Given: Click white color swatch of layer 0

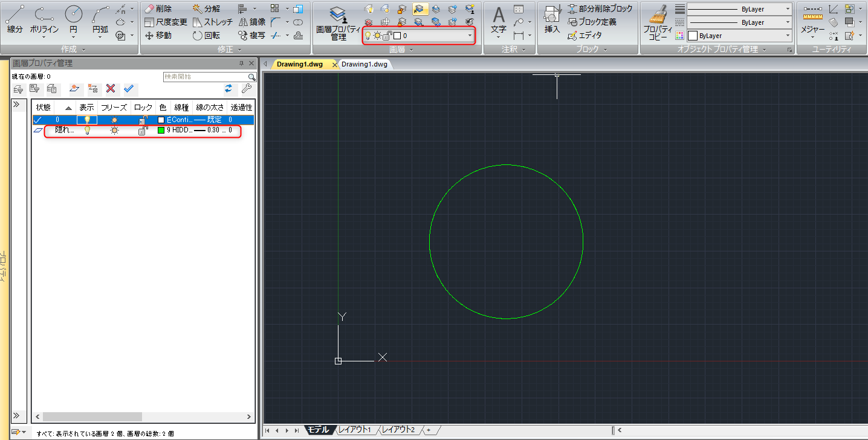Looking at the screenshot, I should pyautogui.click(x=161, y=120).
